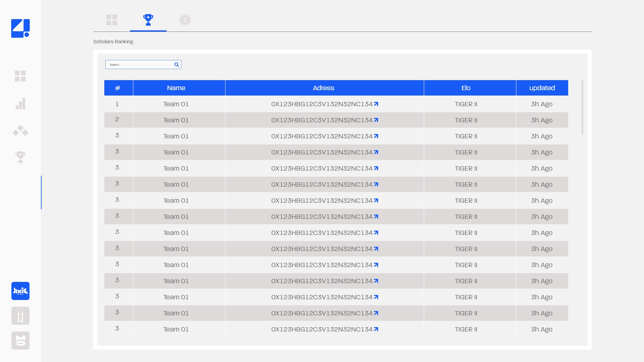Sort by the # column header
The height and width of the screenshot is (362, 644).
tap(118, 88)
